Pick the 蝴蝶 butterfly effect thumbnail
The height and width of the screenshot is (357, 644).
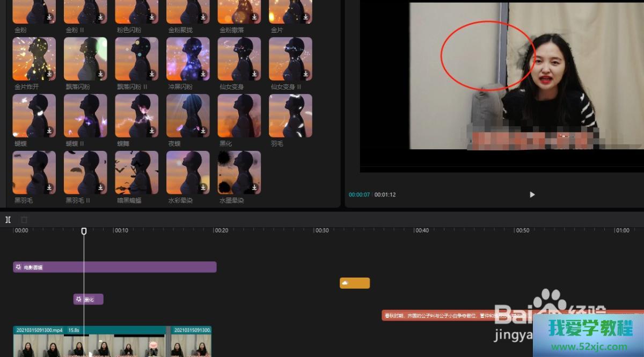[34, 115]
